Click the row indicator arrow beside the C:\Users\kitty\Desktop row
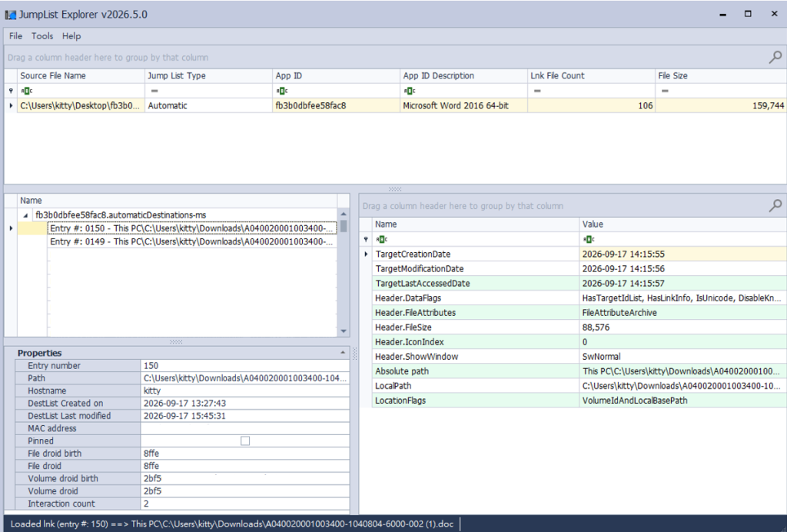 tap(11, 106)
